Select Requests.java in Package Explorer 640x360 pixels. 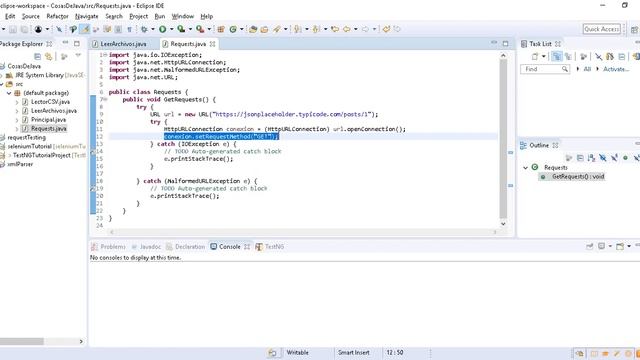pos(49,129)
